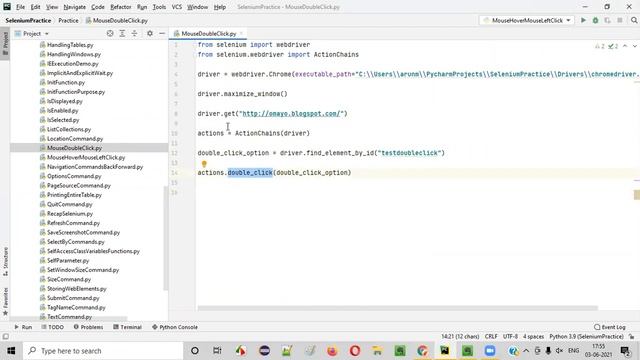
Task: Open the File menu
Action: [20, 7]
